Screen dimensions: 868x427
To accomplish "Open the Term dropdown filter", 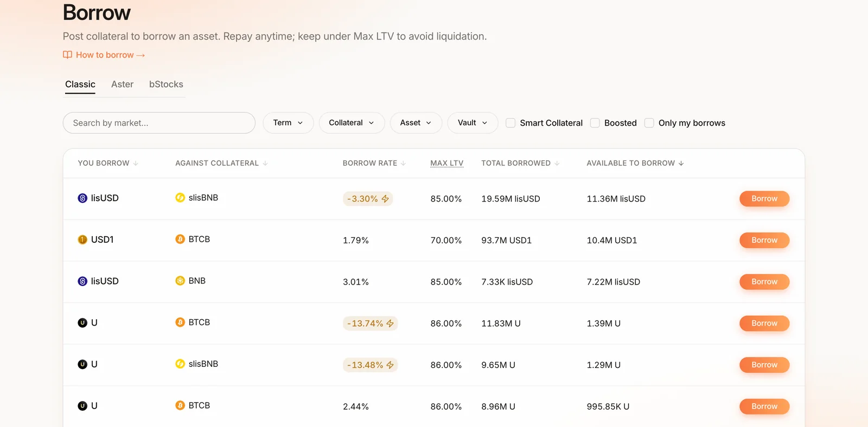I will click(x=288, y=123).
